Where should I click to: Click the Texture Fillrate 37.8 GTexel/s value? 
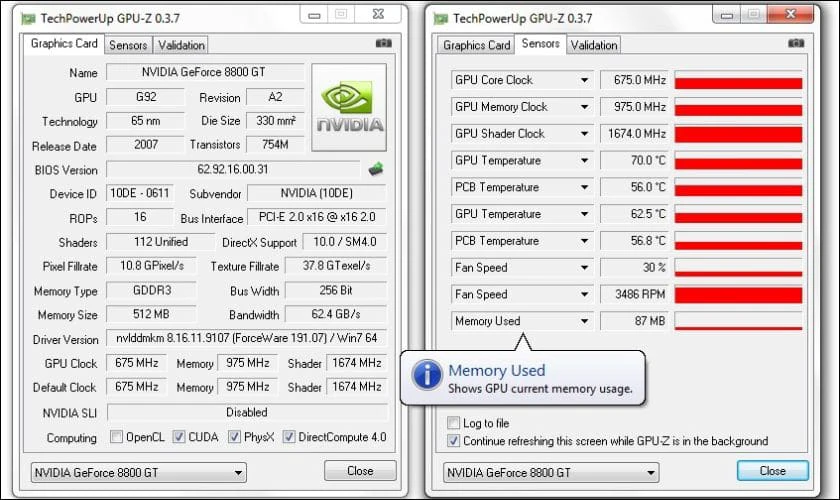[335, 266]
